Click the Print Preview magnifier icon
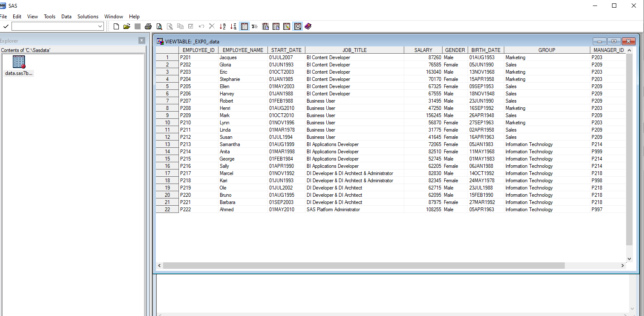 click(x=158, y=26)
